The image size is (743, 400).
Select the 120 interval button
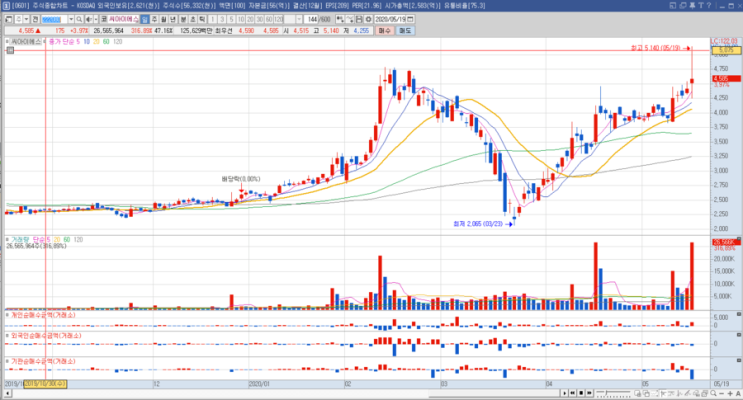[x=279, y=19]
